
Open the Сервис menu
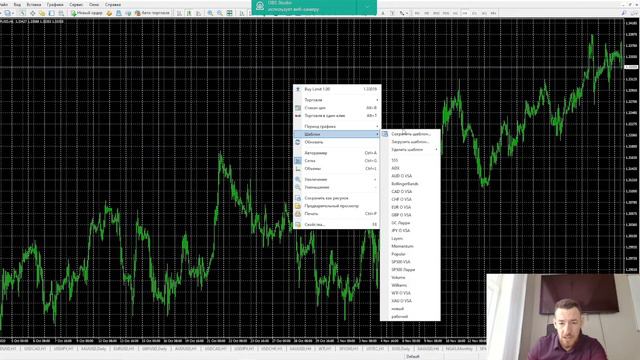[76, 4]
